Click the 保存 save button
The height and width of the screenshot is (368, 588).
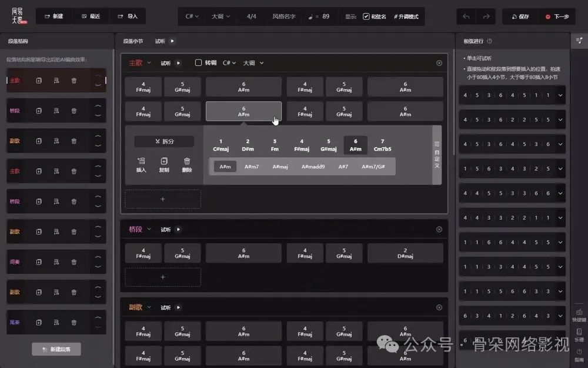[x=520, y=16]
